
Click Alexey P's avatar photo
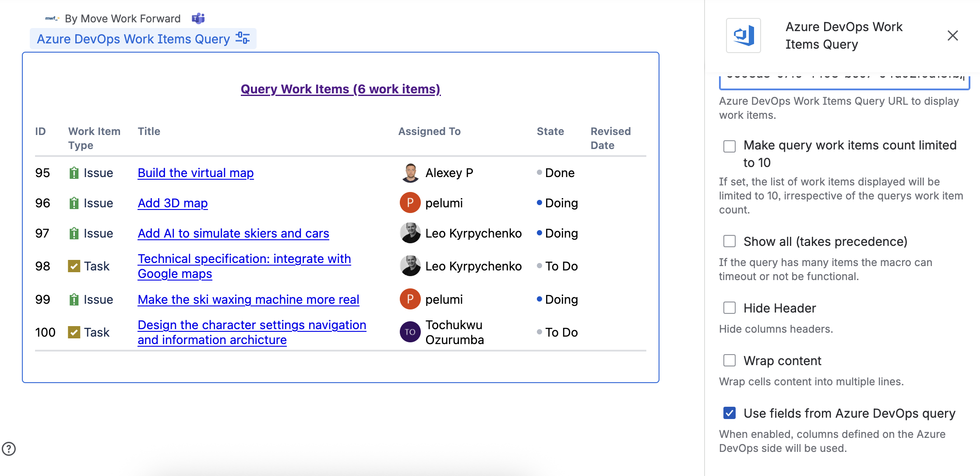click(x=410, y=173)
